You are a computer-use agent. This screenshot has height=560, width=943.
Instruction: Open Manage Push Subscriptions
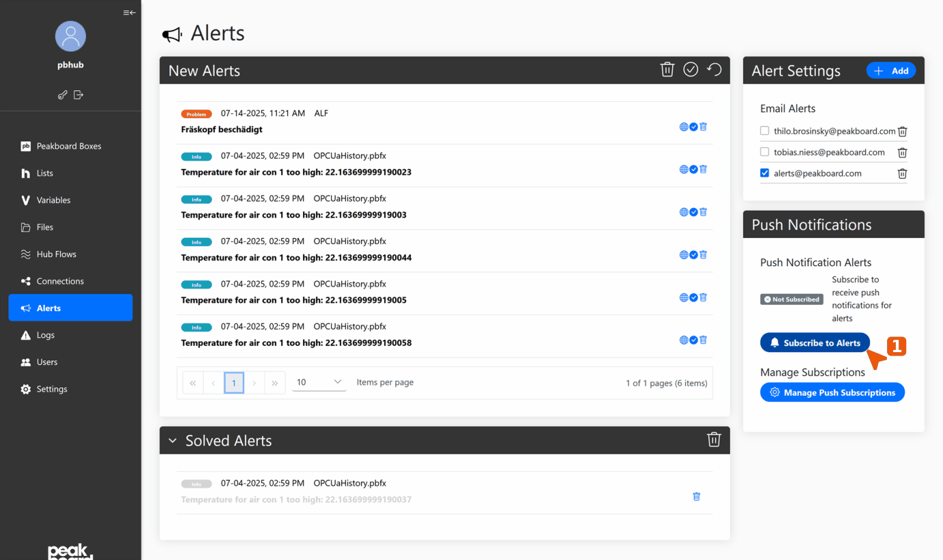point(832,392)
